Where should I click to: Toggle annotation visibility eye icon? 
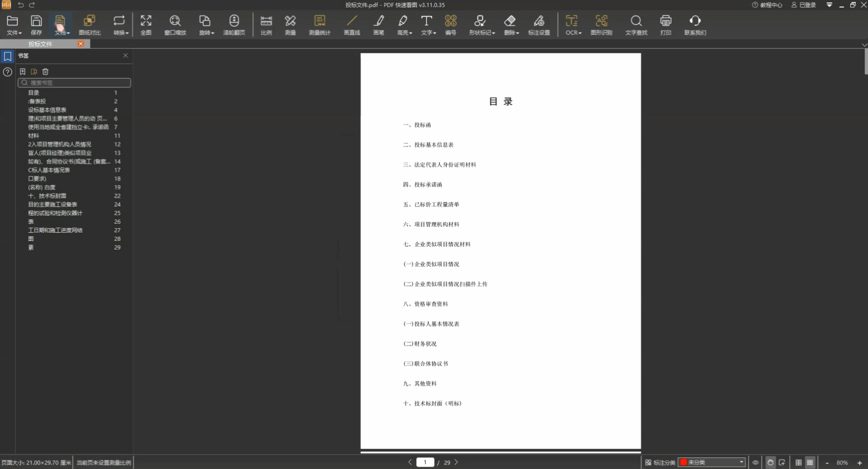[755, 462]
